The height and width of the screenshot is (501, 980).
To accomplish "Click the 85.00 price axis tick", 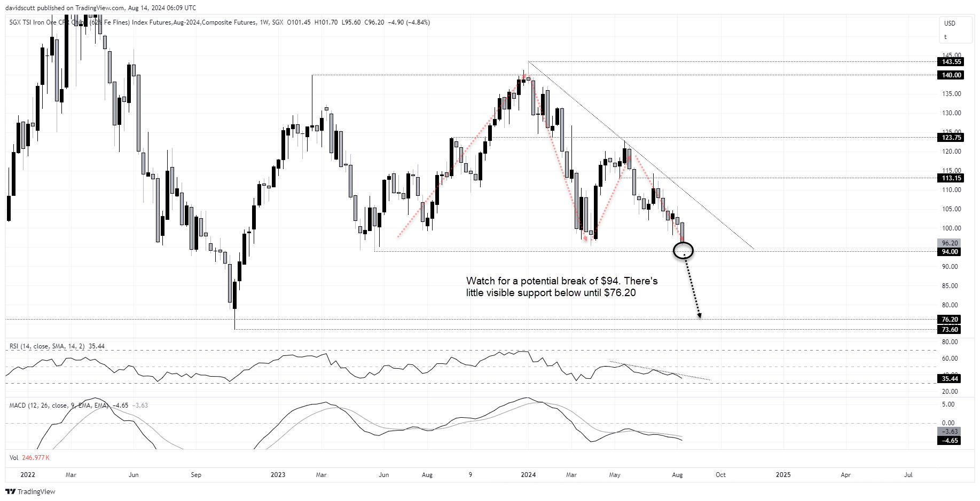I will pos(950,286).
